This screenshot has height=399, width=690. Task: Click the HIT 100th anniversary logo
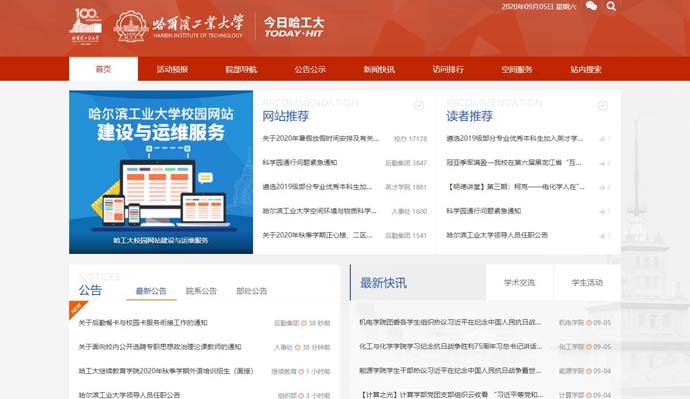pos(86,25)
